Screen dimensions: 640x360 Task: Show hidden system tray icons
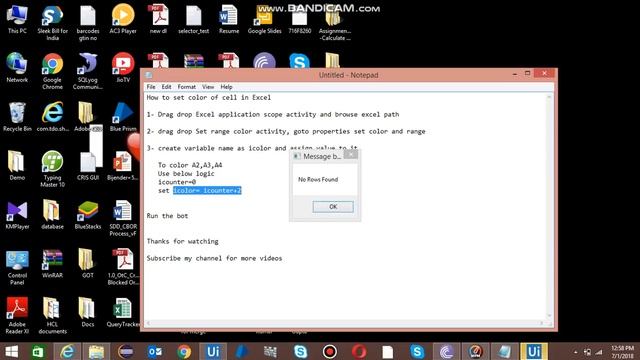[576, 352]
